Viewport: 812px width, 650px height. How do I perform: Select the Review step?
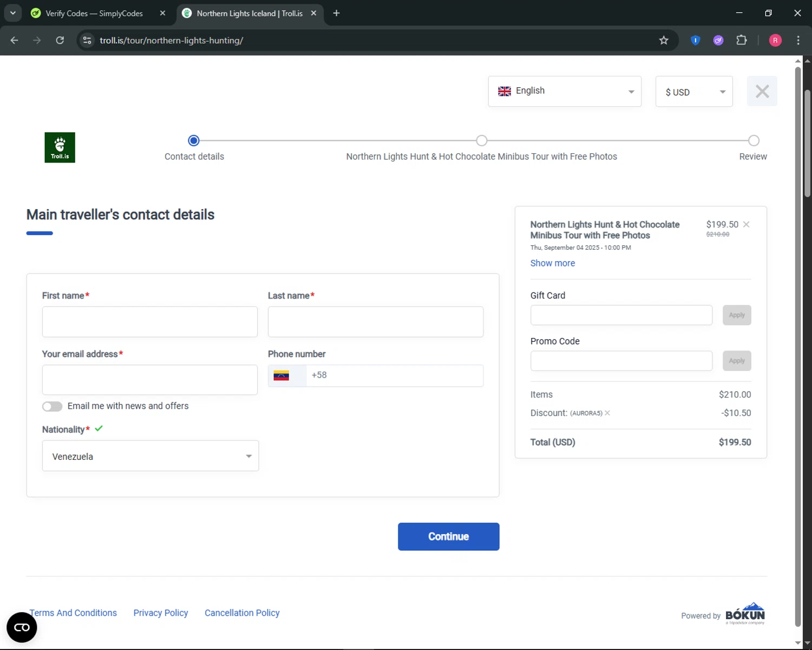[754, 141]
